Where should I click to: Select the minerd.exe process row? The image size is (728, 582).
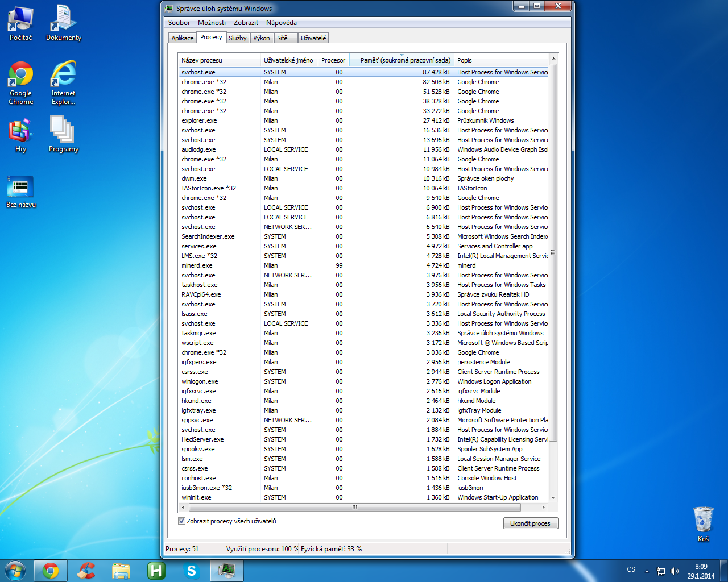tap(363, 265)
